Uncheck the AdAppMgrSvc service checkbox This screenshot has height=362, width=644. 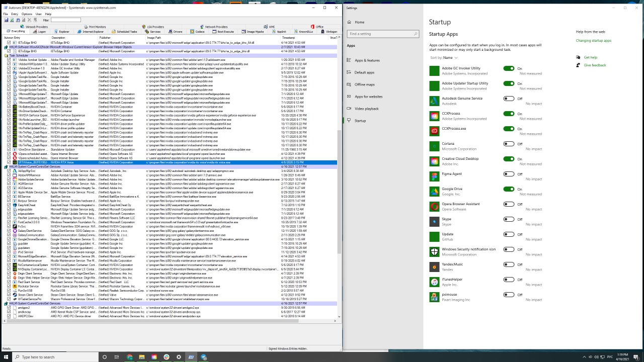(9, 171)
